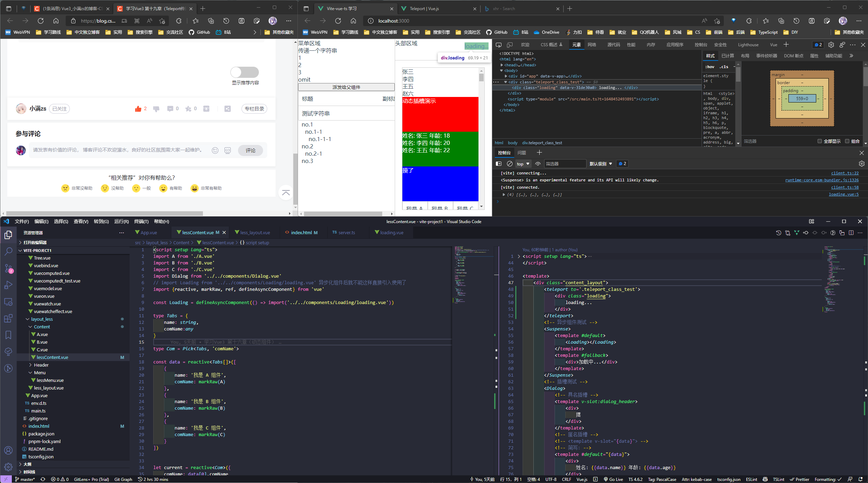Click open changes with previous revision icon
The image size is (868, 483).
click(x=805, y=233)
